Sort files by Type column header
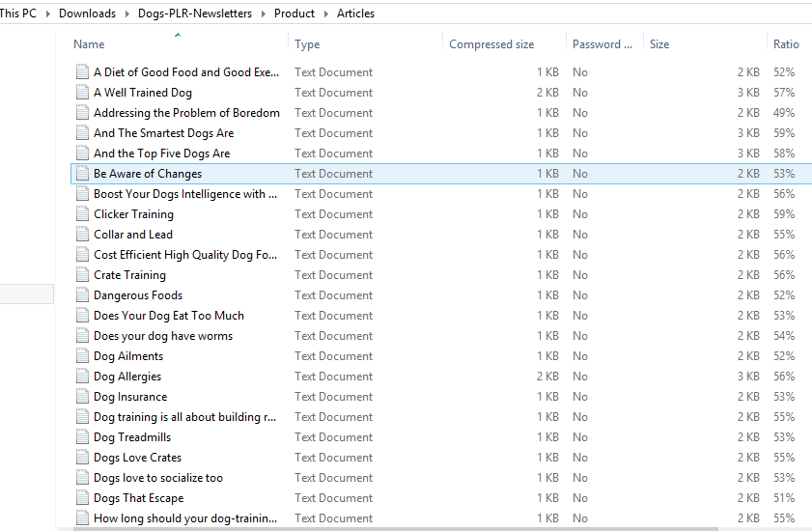The image size is (812, 531). coord(307,44)
